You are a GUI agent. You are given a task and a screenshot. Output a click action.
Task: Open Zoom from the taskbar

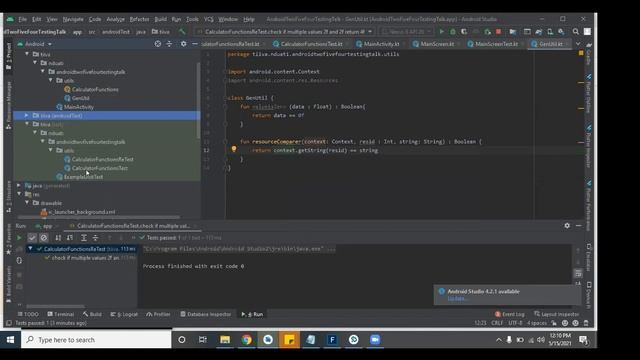click(x=375, y=340)
